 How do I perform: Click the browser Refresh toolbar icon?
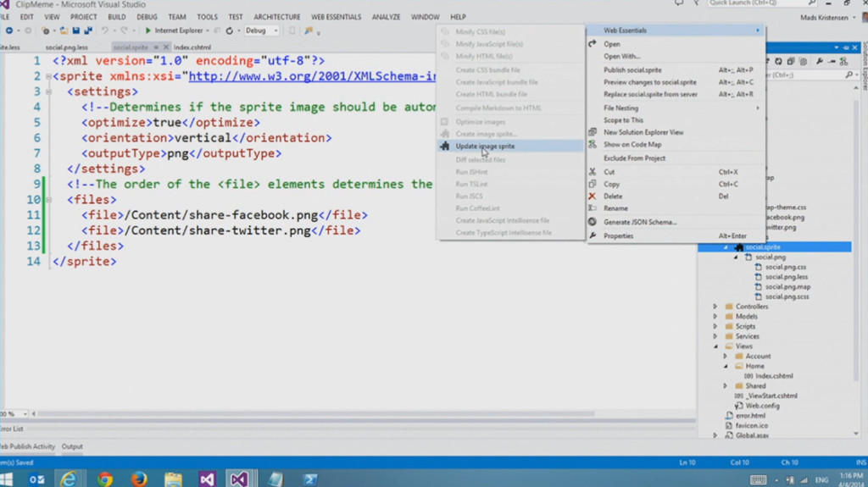click(229, 31)
